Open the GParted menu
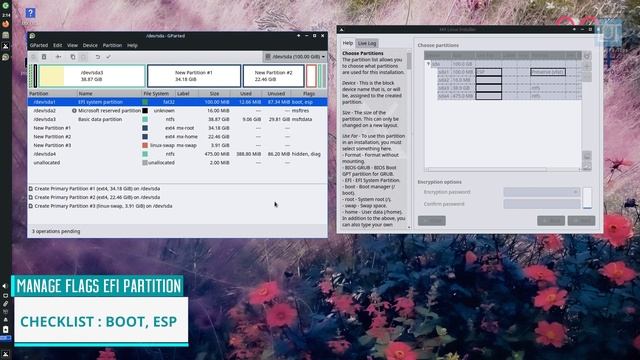Viewport: 640px width, 360px height. tap(39, 45)
